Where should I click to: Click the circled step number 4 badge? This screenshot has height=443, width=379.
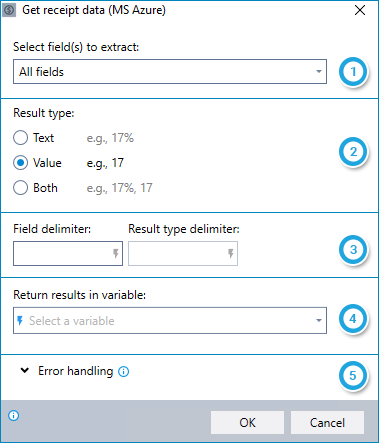(x=353, y=319)
